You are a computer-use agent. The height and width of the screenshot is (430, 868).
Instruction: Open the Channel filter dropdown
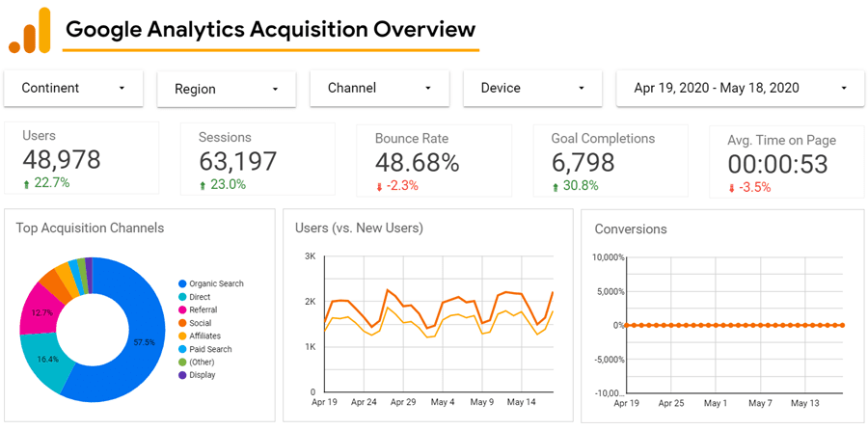tap(379, 88)
